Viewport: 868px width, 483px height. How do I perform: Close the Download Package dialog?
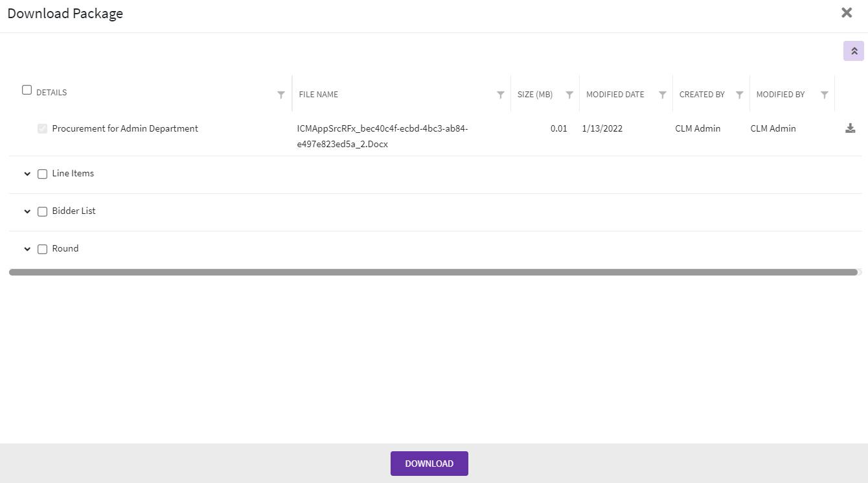tap(846, 13)
